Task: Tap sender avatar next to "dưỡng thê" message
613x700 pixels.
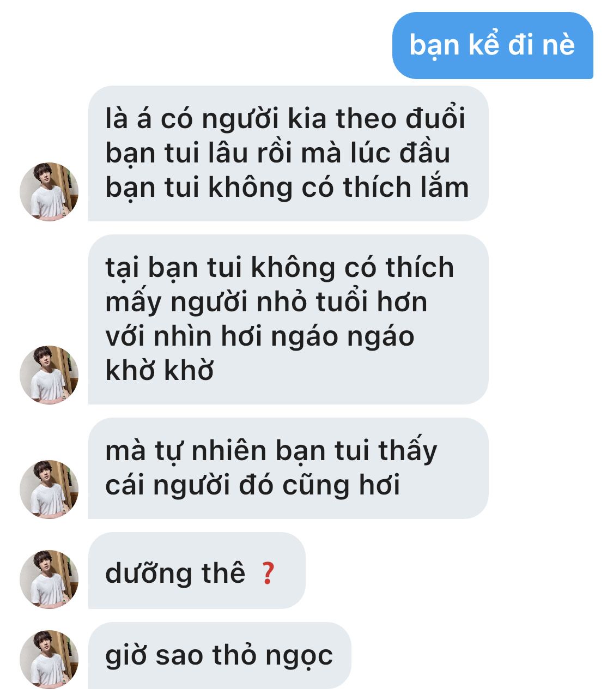Action: coord(49,579)
